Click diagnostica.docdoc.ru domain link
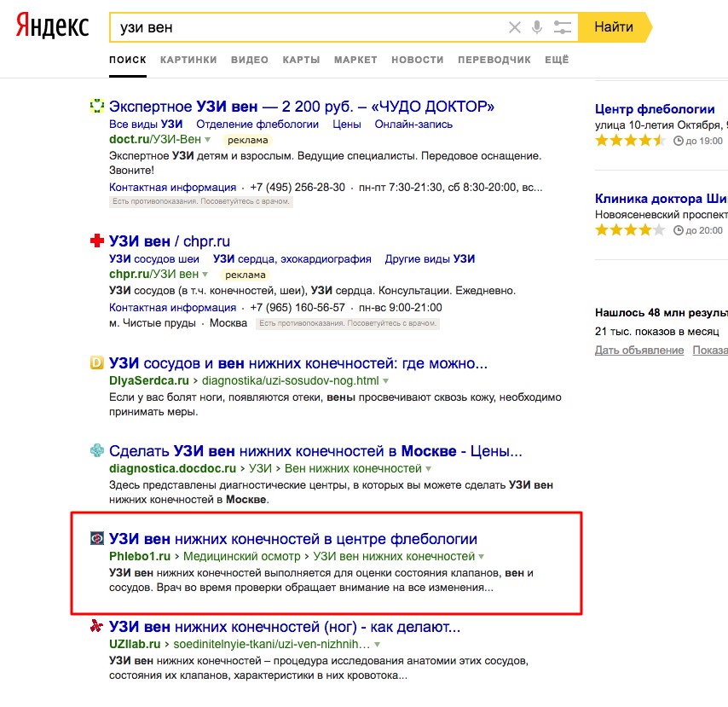Image resolution: width=728 pixels, height=707 pixels. click(x=173, y=468)
